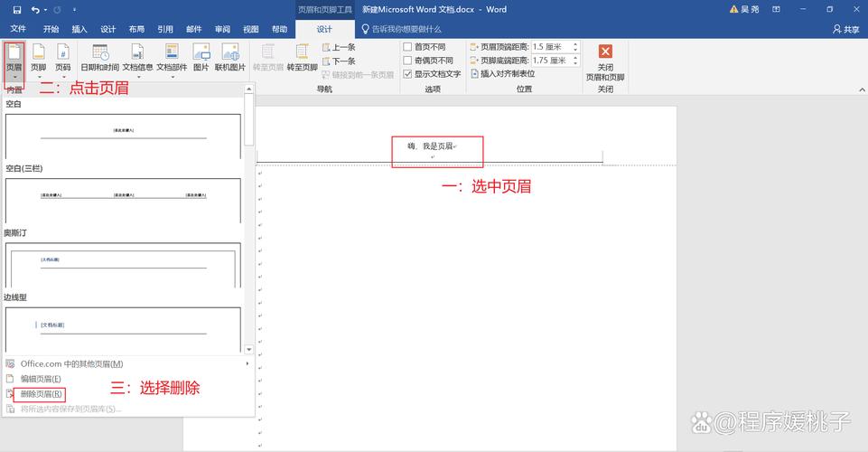Open dropdown arrow under 文档部件
868x452 pixels.
pyautogui.click(x=173, y=77)
